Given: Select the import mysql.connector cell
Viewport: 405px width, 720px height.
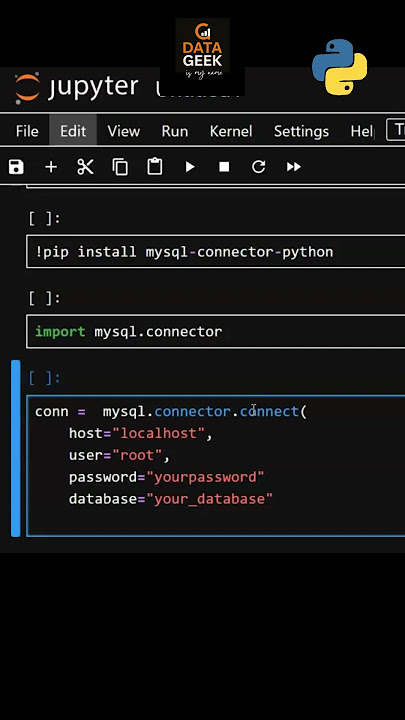Looking at the screenshot, I should click(216, 332).
